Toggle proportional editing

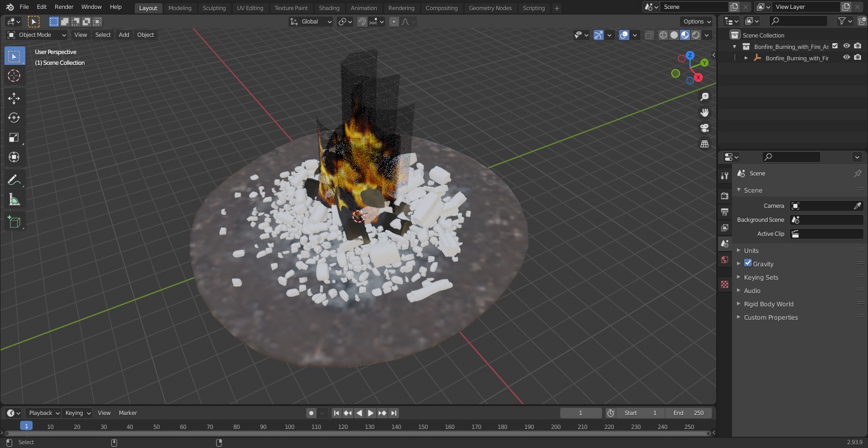click(x=394, y=22)
